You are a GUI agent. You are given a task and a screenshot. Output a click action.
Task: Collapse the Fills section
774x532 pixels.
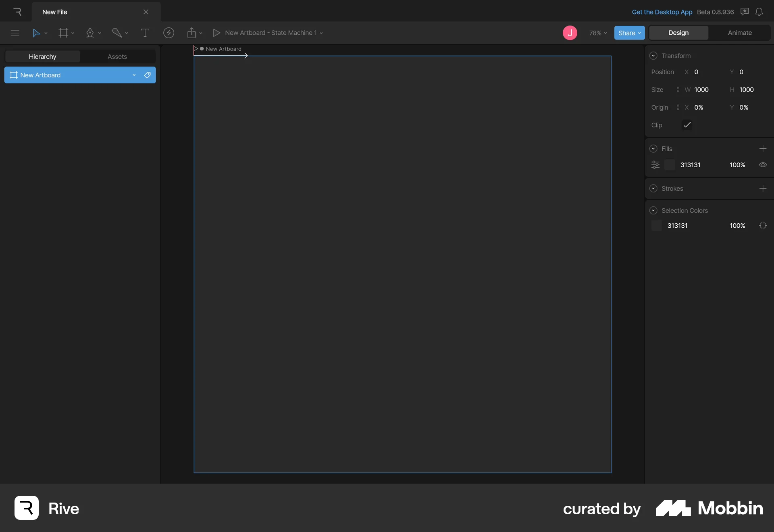point(653,148)
